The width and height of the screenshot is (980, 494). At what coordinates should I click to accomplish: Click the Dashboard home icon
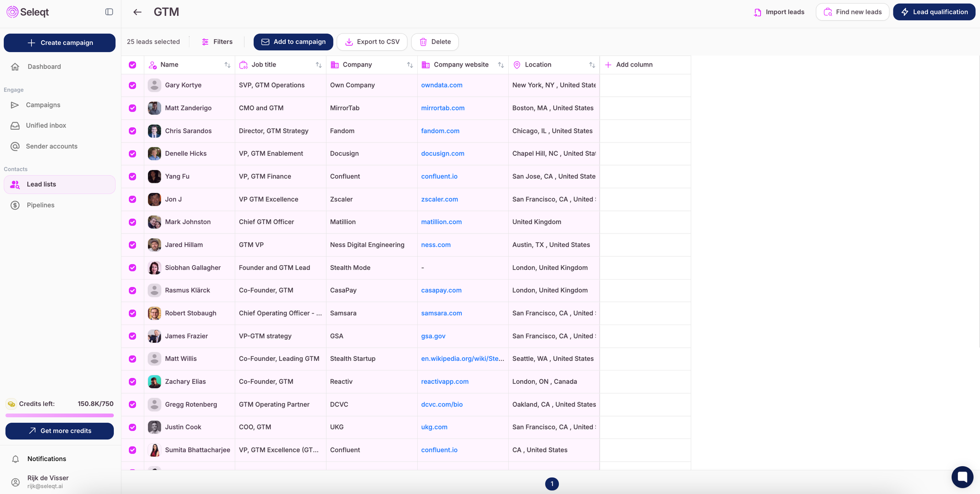tap(15, 67)
